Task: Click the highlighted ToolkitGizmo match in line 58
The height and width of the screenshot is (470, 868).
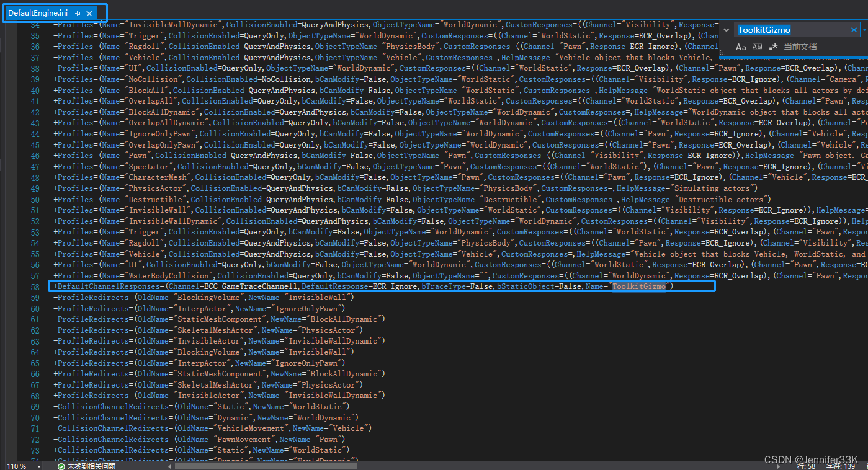Action: [x=638, y=286]
